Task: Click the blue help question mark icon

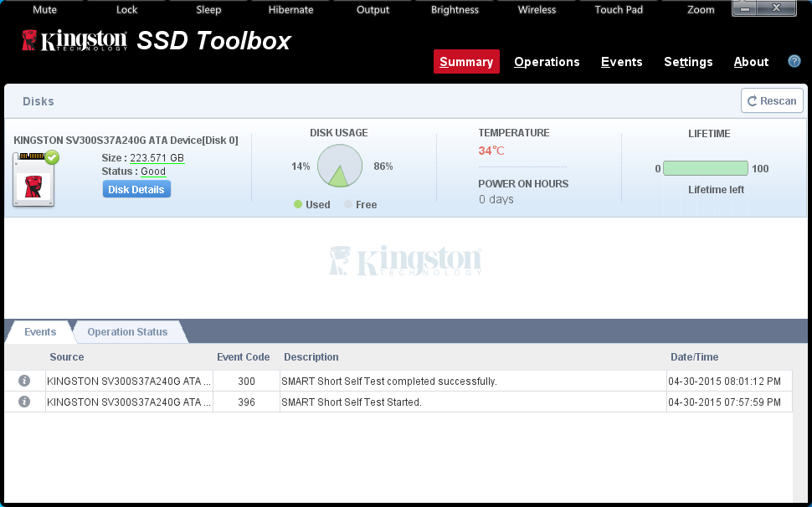Action: point(794,61)
